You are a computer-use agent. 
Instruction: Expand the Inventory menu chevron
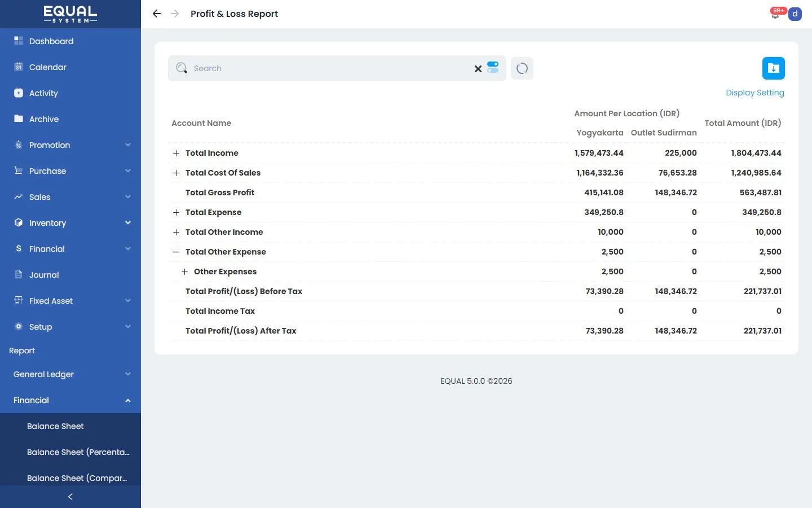point(128,223)
